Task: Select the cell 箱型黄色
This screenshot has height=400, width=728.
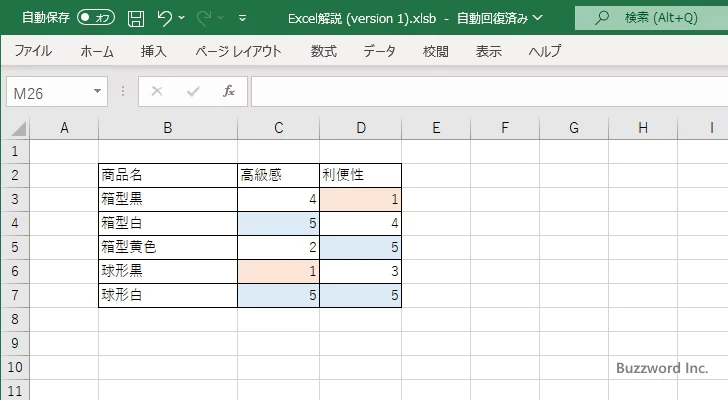Action: pos(168,247)
